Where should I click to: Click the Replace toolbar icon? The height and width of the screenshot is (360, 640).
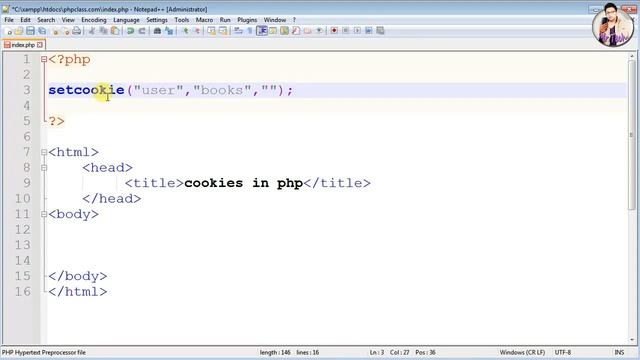point(169,31)
